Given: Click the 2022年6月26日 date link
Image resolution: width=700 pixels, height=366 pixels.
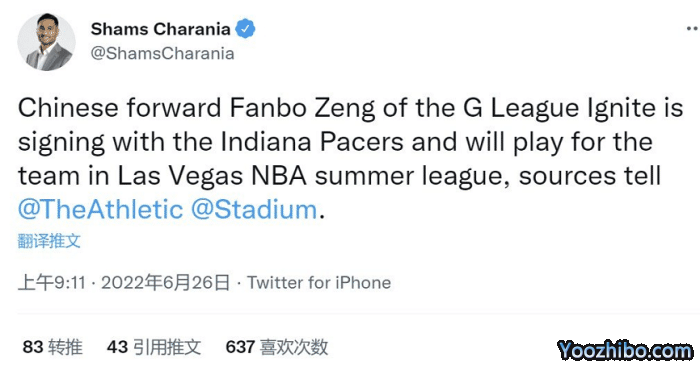Looking at the screenshot, I should coord(166,283).
